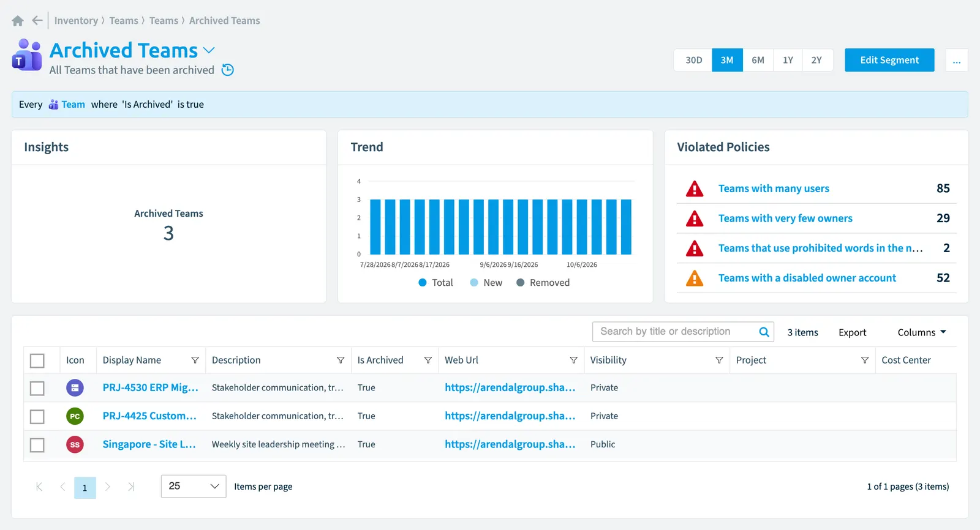Toggle the select-all header checkbox
980x530 pixels.
[x=37, y=361]
